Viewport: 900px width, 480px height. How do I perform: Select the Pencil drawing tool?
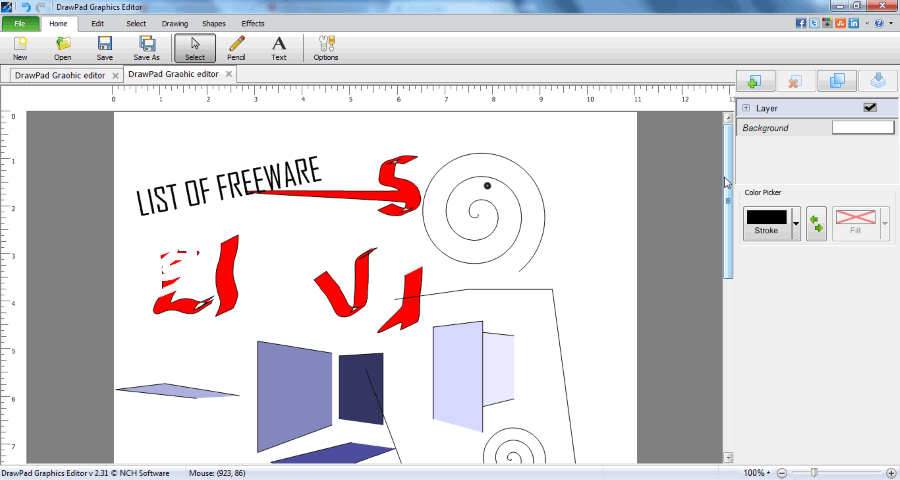coord(236,47)
